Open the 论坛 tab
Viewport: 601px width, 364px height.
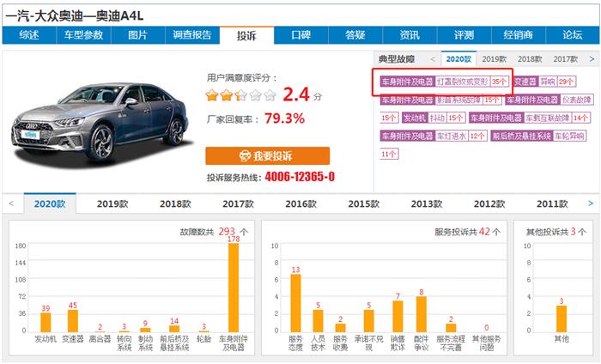(573, 35)
